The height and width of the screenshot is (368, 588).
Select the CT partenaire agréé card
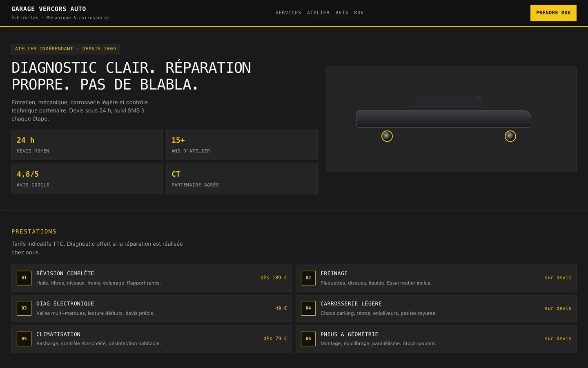[x=242, y=179]
